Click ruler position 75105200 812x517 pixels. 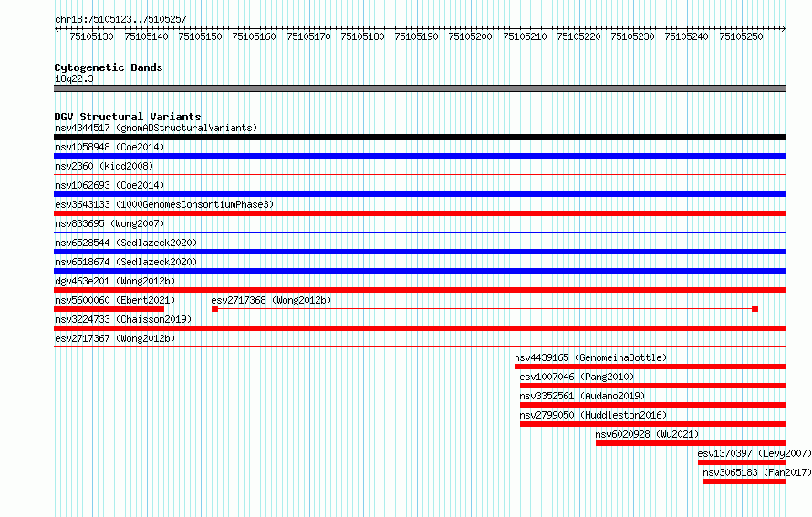[x=470, y=36]
